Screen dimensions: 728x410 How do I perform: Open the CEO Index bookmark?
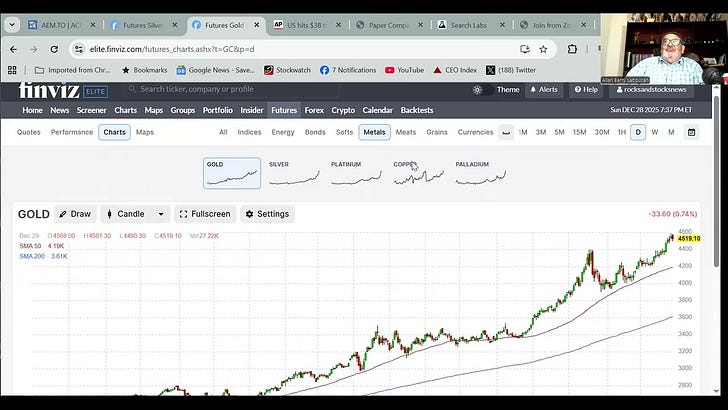pyautogui.click(x=455, y=70)
